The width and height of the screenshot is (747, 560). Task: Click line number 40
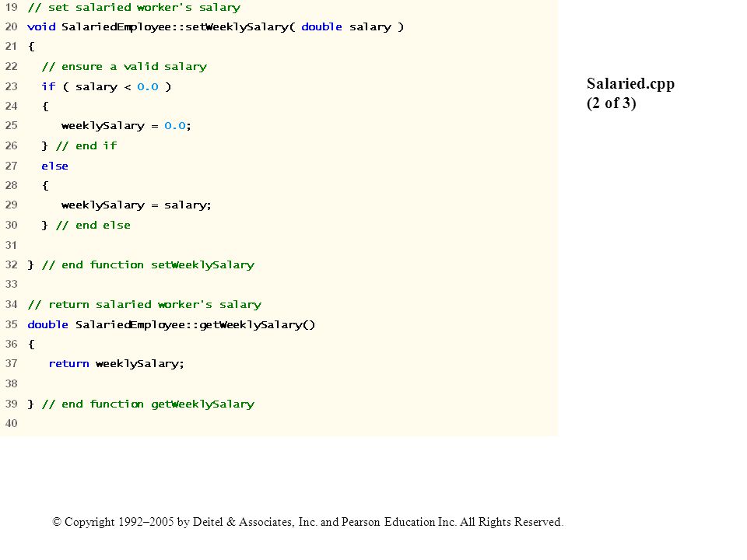pos(11,423)
